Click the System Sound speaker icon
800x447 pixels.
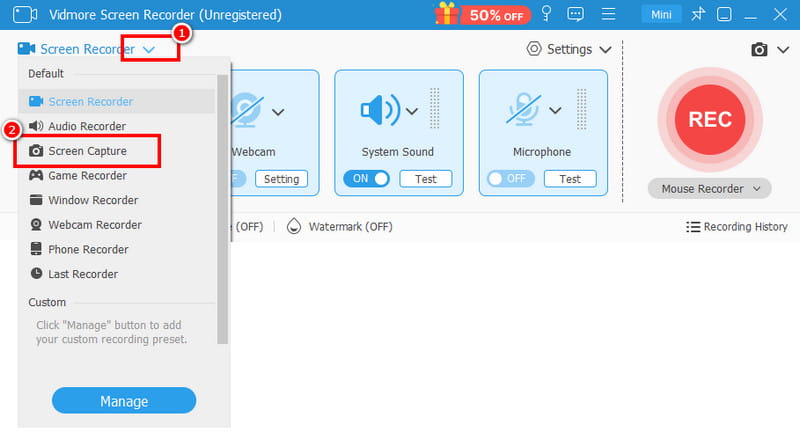click(382, 110)
